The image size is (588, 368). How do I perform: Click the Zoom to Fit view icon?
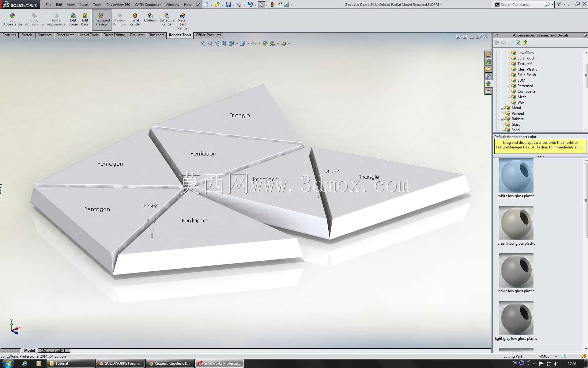click(203, 43)
